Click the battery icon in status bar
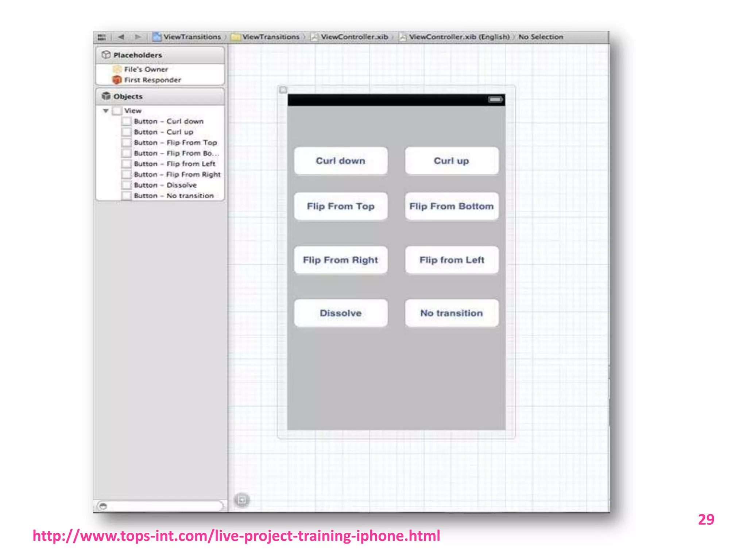This screenshot has height=560, width=747. tap(495, 99)
